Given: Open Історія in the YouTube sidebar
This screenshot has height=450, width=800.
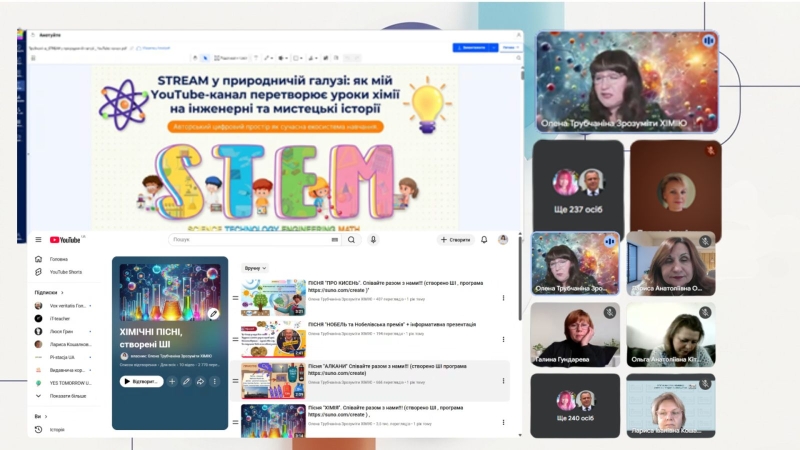Looking at the screenshot, I should [x=58, y=429].
